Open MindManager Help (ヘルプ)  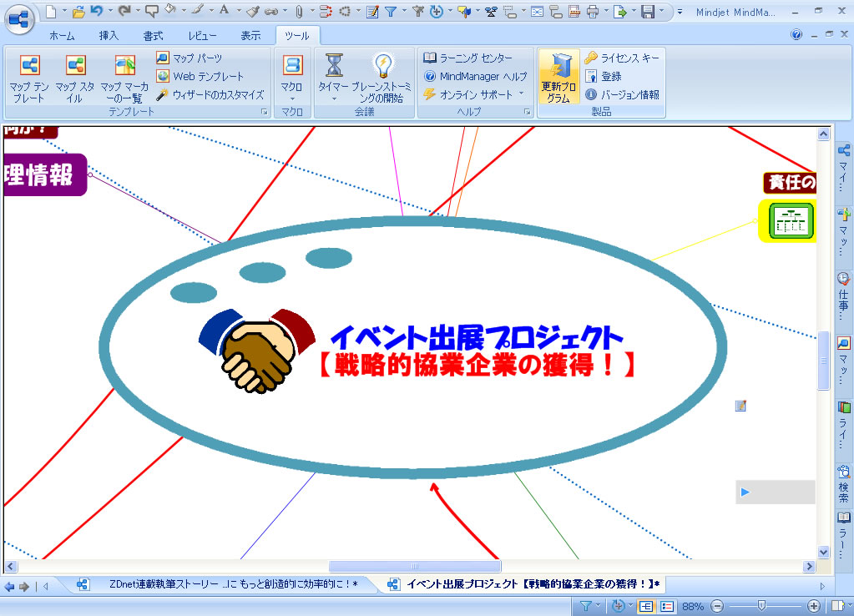tap(475, 76)
